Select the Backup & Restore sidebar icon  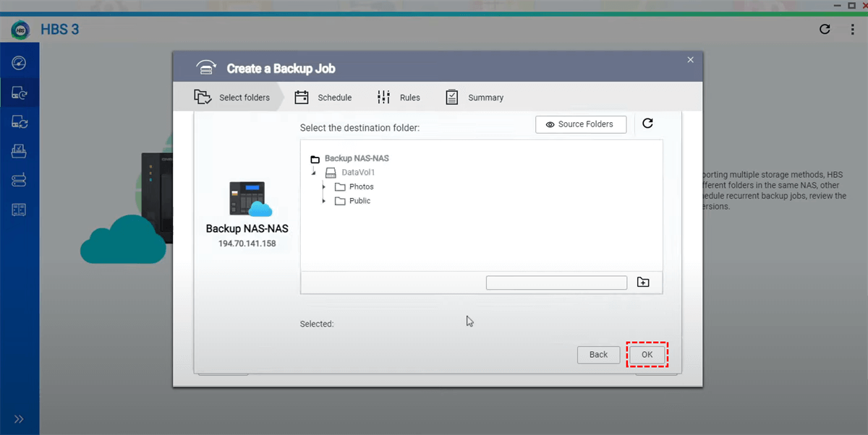[20, 93]
